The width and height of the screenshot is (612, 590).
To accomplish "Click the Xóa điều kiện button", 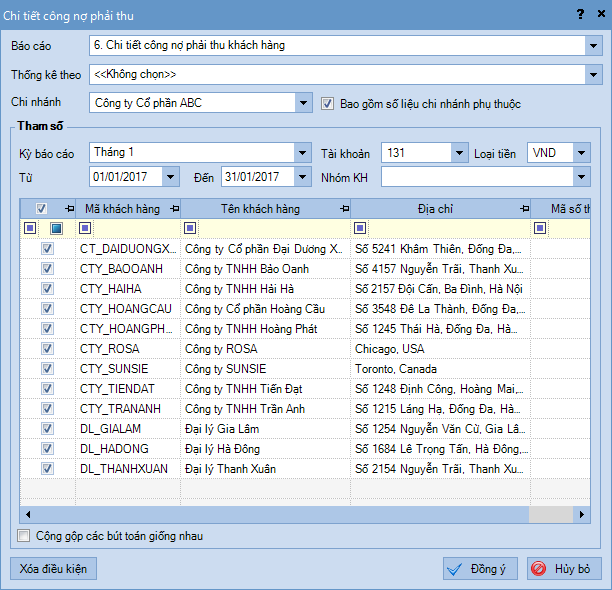I will [x=54, y=569].
